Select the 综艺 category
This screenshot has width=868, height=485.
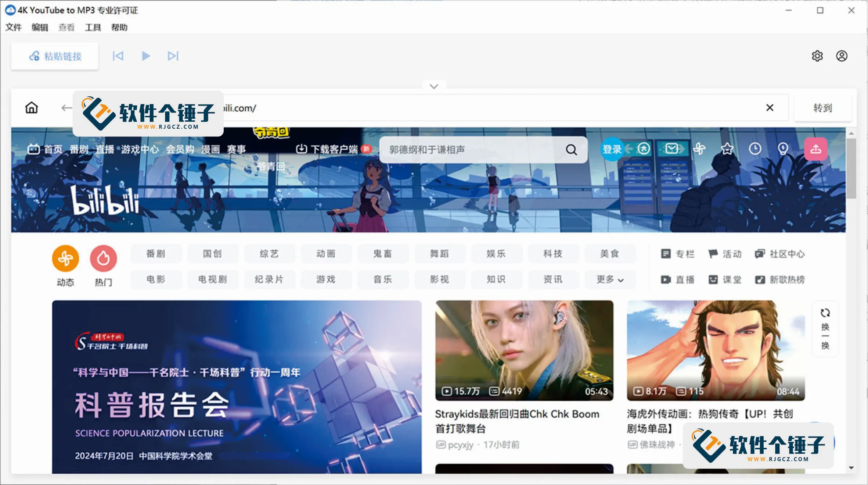(x=269, y=254)
